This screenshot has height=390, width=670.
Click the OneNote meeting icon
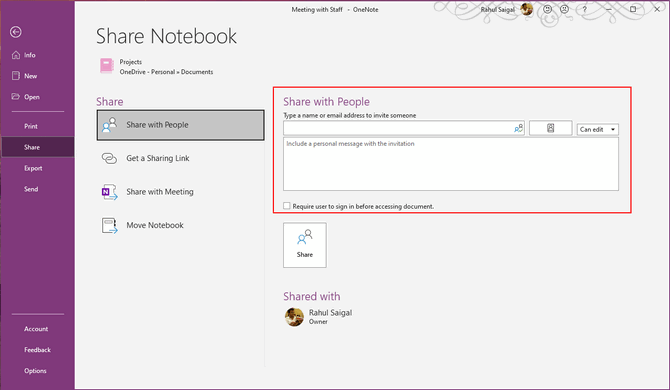click(109, 192)
